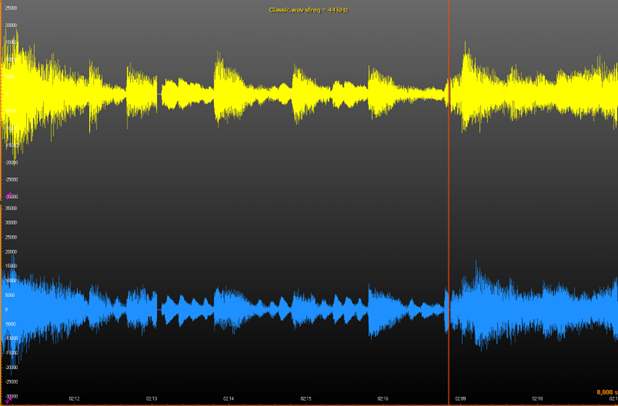Select the 02:15 time label on the timeline
Screen dimensions: 618x406
(x=306, y=399)
